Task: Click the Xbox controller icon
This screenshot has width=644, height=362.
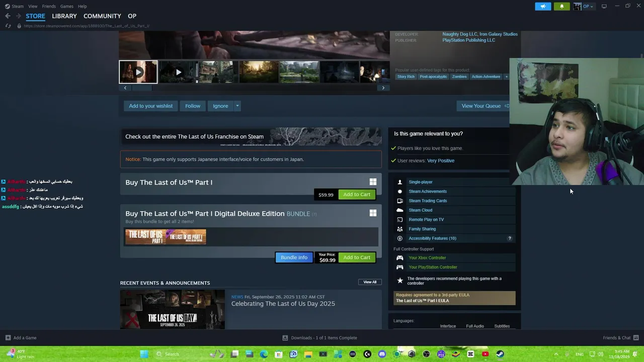Action: tap(400, 258)
